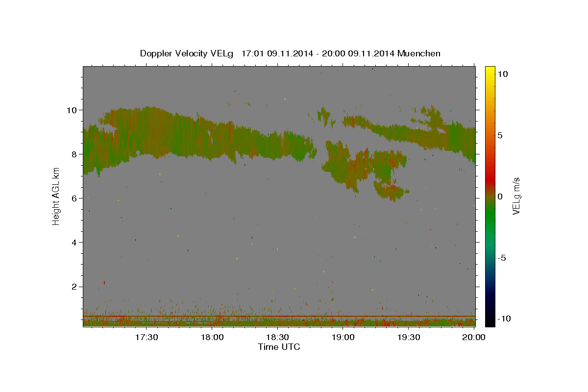Click the height axis tick label 10
Screen dimensions: 588x392
click(73, 110)
